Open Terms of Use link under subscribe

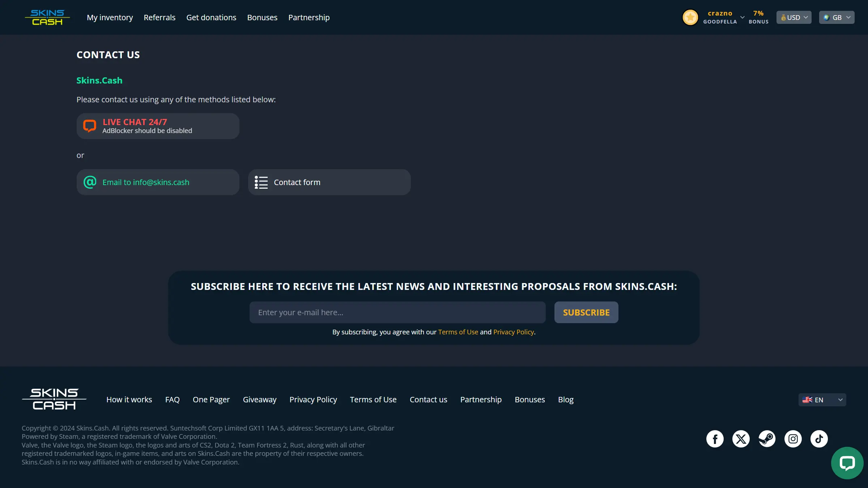[458, 332]
